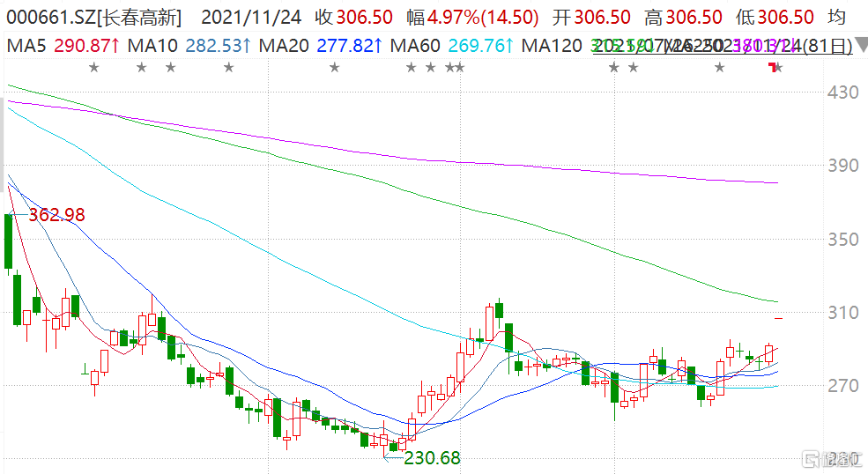Select the MA120 indicator label
This screenshot has height=474, width=868.
(x=552, y=46)
